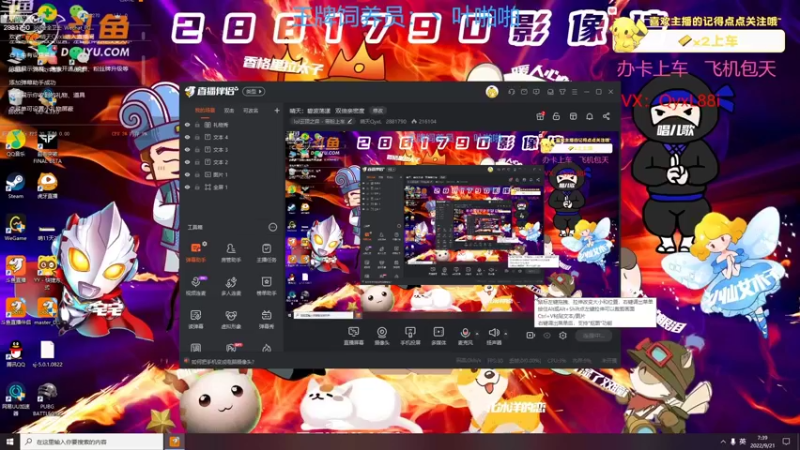Click the customer service headset icon
Image resolution: width=800 pixels, height=450 pixels.
click(x=511, y=92)
